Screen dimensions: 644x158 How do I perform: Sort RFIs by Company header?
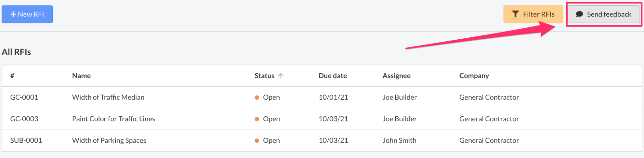coord(474,76)
